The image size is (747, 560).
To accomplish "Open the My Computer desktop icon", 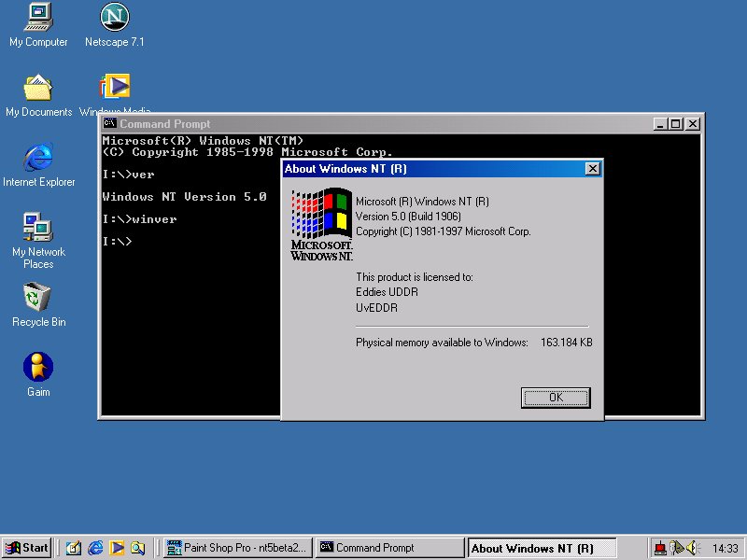I will pyautogui.click(x=38, y=18).
